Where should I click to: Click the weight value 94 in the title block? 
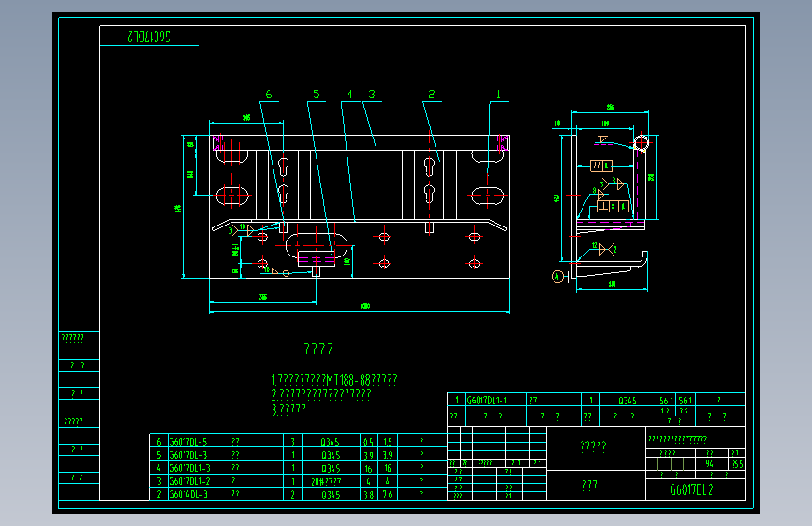click(x=710, y=464)
